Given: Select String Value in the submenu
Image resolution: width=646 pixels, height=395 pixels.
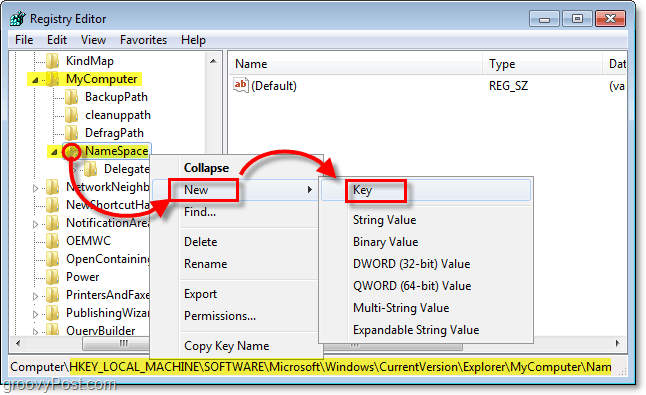Looking at the screenshot, I should (x=426, y=220).
